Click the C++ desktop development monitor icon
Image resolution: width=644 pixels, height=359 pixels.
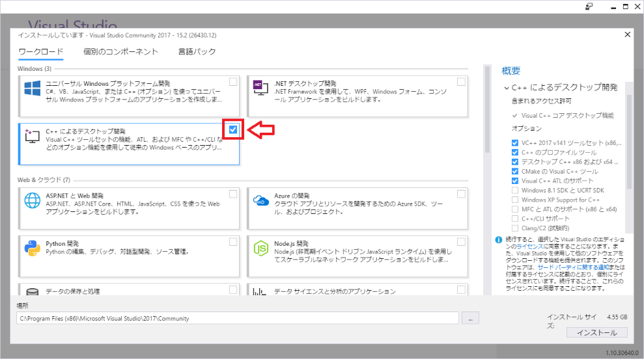[x=32, y=136]
